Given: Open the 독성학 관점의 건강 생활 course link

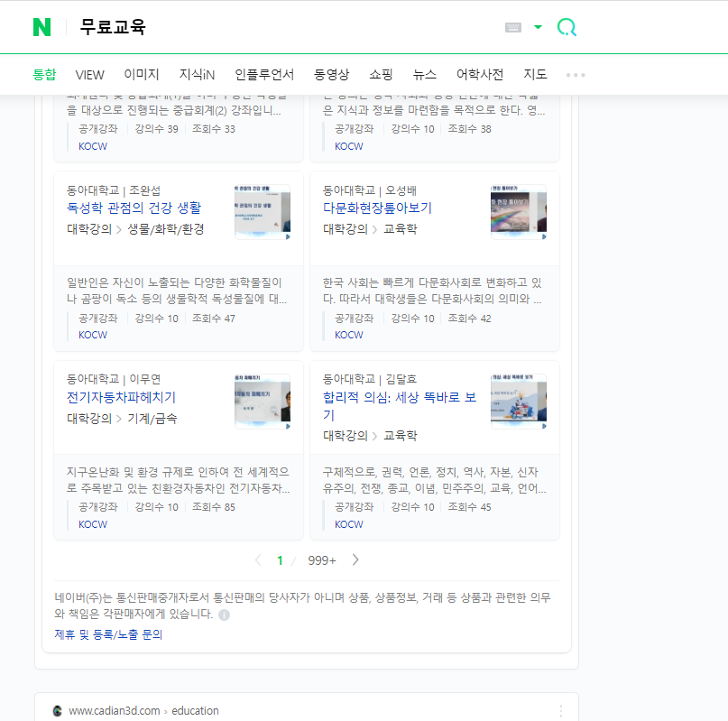Looking at the screenshot, I should tap(134, 208).
